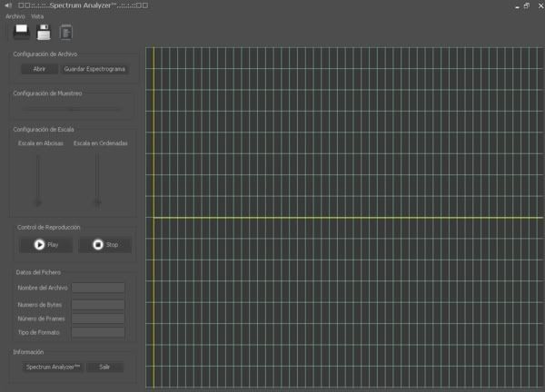Screen dimensions: 545x392
Task: Halt playback with the Stop button
Action: coord(105,245)
